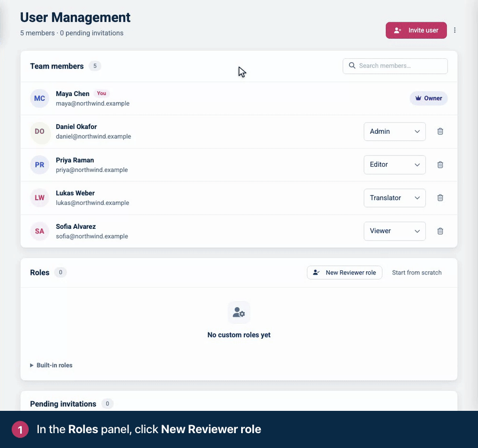The image size is (478, 448).
Task: Open the three-dot more options menu
Action: click(x=455, y=30)
